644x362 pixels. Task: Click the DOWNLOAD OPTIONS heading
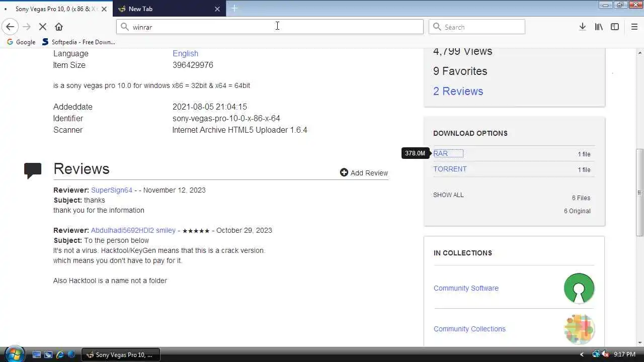(470, 133)
